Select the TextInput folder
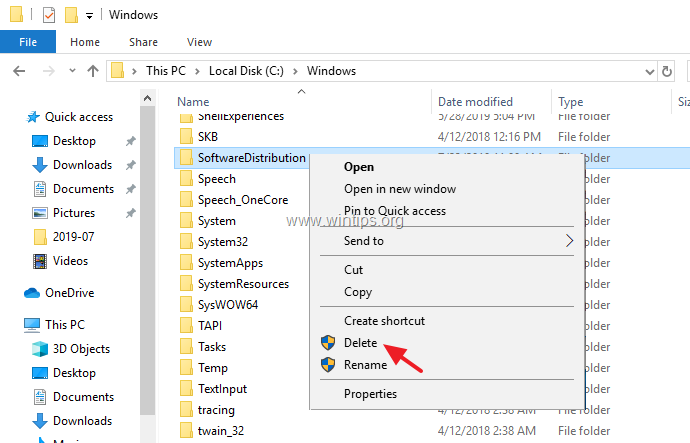Image resolution: width=690 pixels, height=443 pixels. pyautogui.click(x=222, y=389)
